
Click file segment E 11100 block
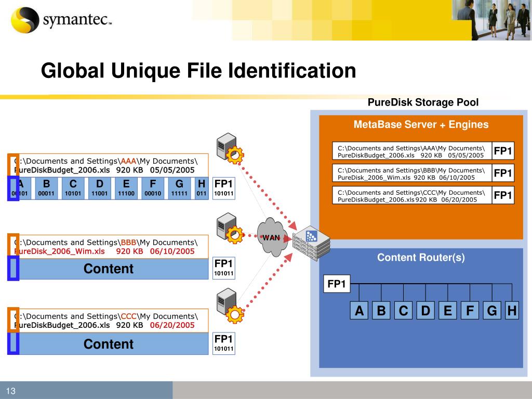pos(126,188)
